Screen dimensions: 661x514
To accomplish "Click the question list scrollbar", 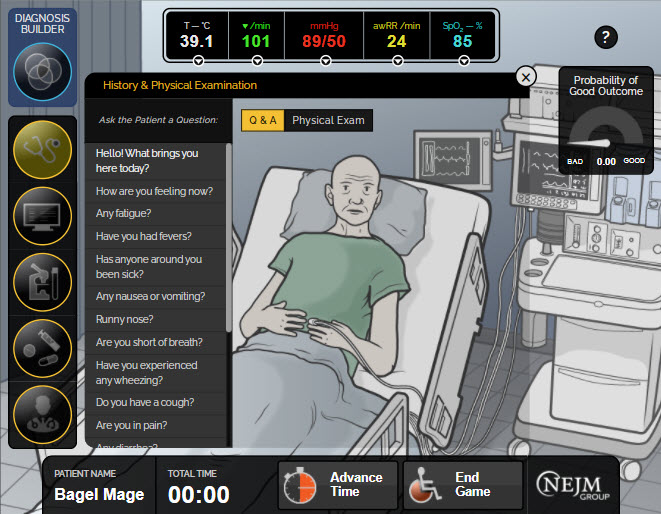I will tap(229, 238).
